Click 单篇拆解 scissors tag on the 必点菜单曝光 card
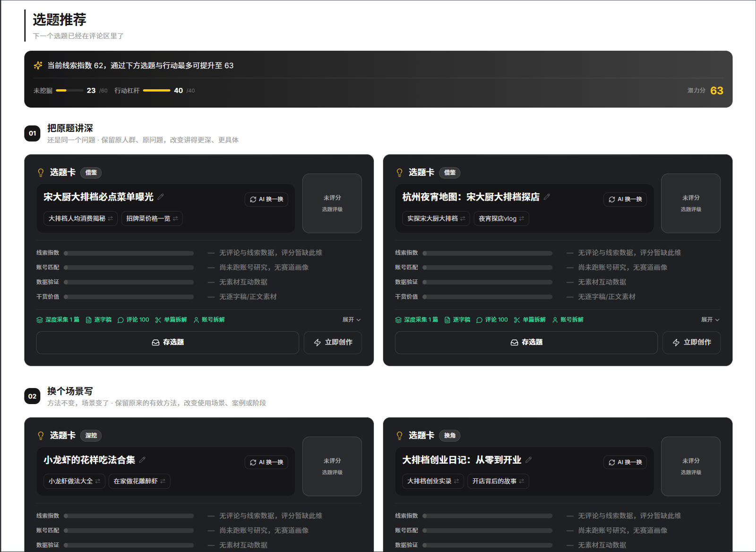This screenshot has width=756, height=552. pos(171,320)
